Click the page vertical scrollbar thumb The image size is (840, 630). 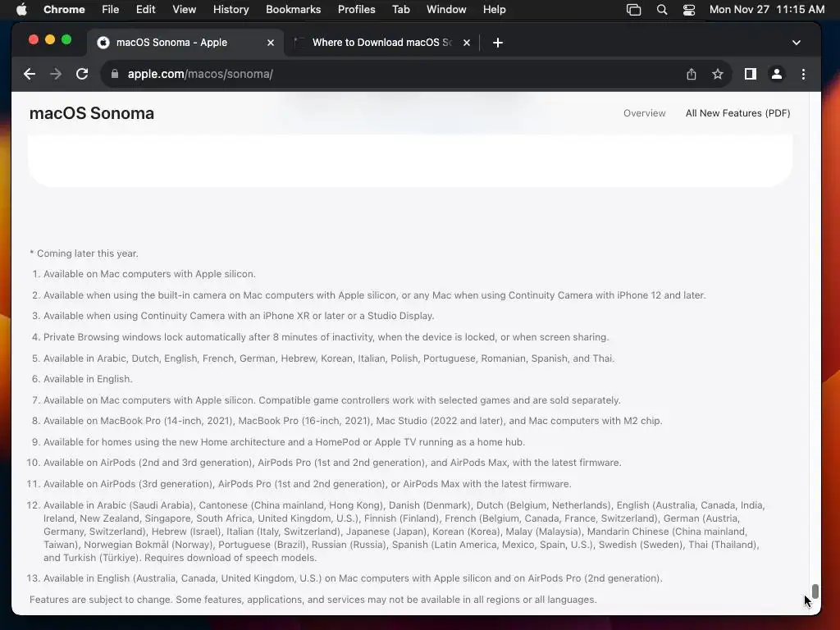pos(815,591)
